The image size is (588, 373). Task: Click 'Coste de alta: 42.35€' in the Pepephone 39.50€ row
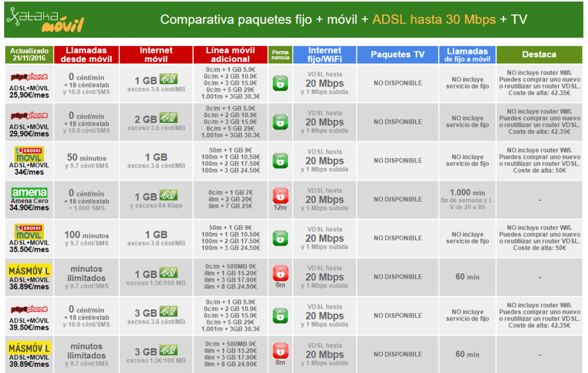click(539, 325)
